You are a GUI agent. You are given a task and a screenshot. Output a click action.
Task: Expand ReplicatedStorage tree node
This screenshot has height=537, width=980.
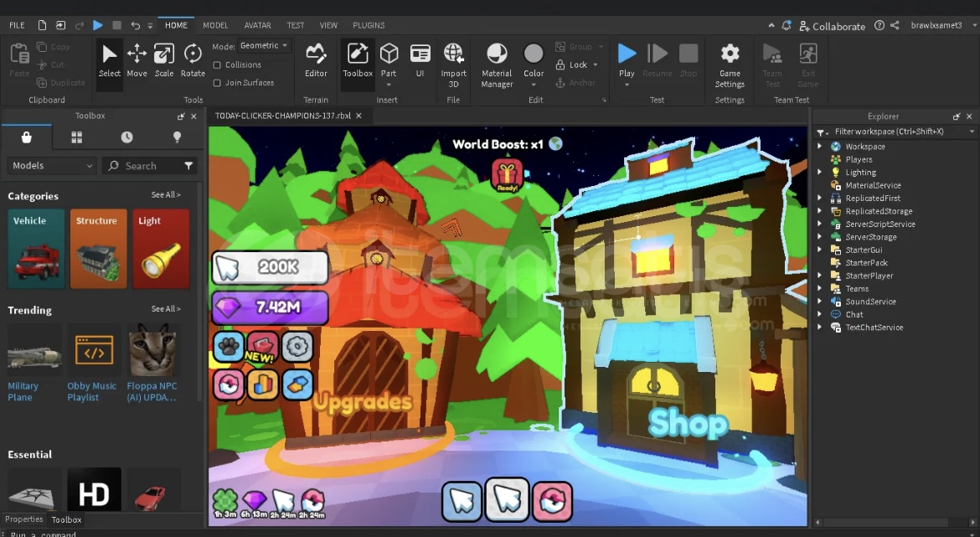coord(820,211)
